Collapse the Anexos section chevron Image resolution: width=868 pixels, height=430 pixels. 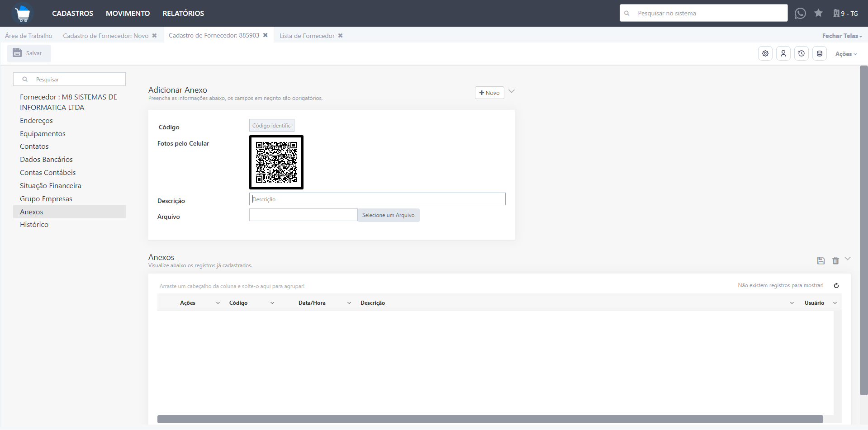(848, 259)
